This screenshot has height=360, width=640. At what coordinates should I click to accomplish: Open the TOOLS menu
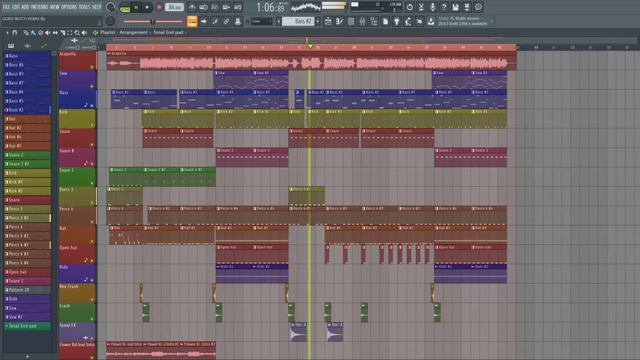[x=84, y=7]
